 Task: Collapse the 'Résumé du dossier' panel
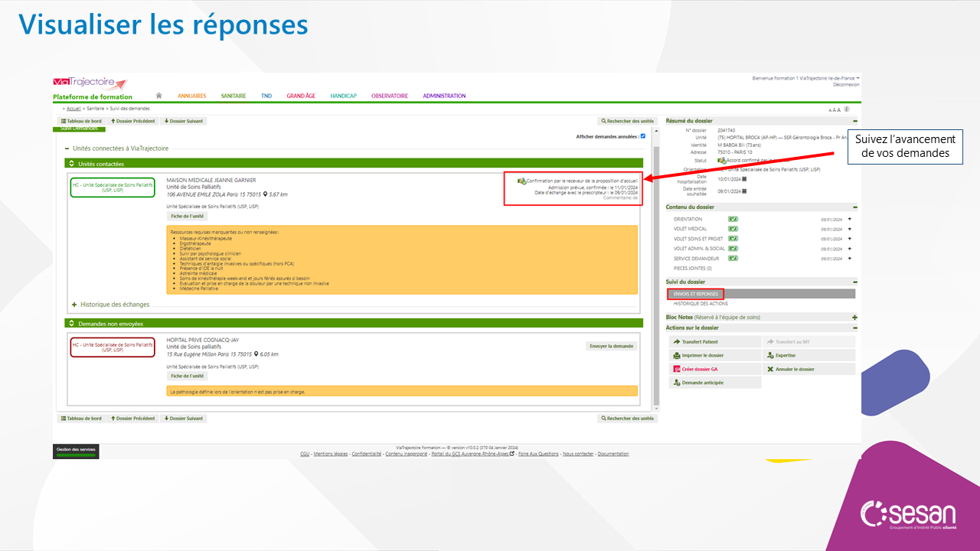[x=854, y=121]
